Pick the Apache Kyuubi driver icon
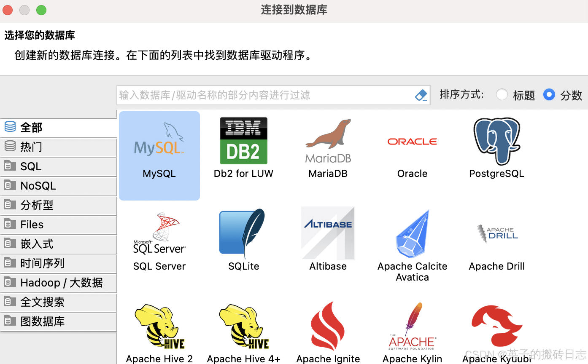This screenshot has width=588, height=364. 497,326
